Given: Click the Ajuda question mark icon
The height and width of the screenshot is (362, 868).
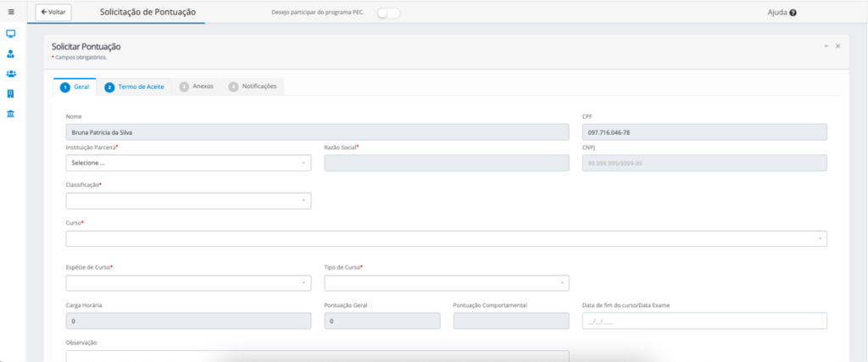Looking at the screenshot, I should [x=793, y=13].
